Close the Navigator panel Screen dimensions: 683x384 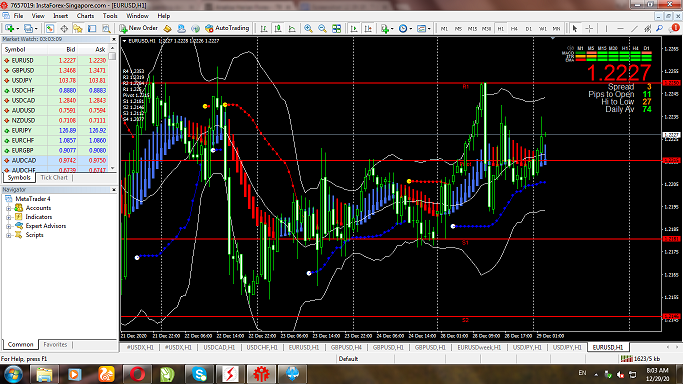pos(114,190)
